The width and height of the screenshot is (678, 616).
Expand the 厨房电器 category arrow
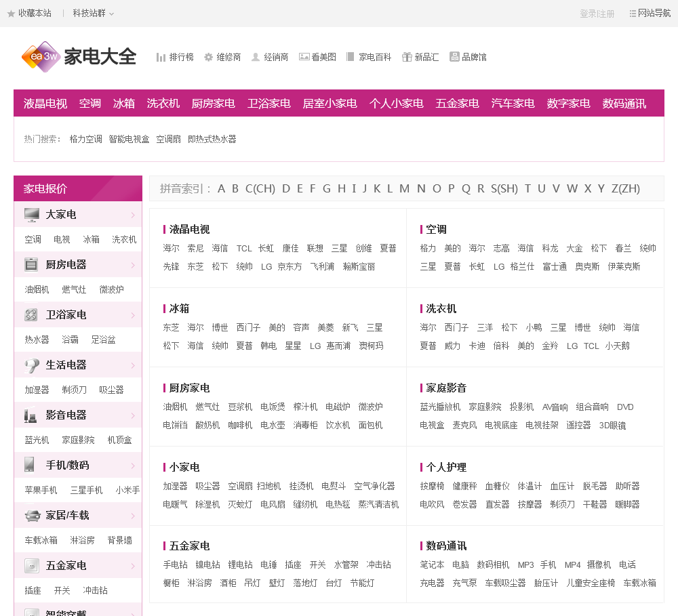(133, 265)
